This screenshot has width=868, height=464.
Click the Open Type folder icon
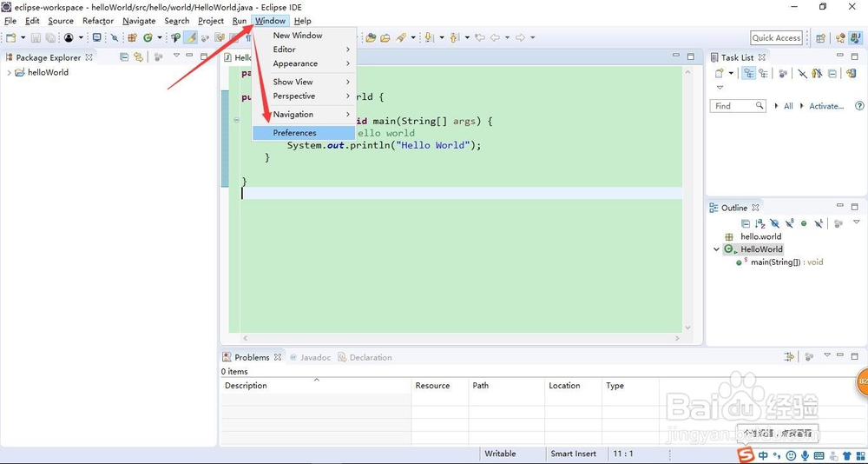click(x=371, y=37)
